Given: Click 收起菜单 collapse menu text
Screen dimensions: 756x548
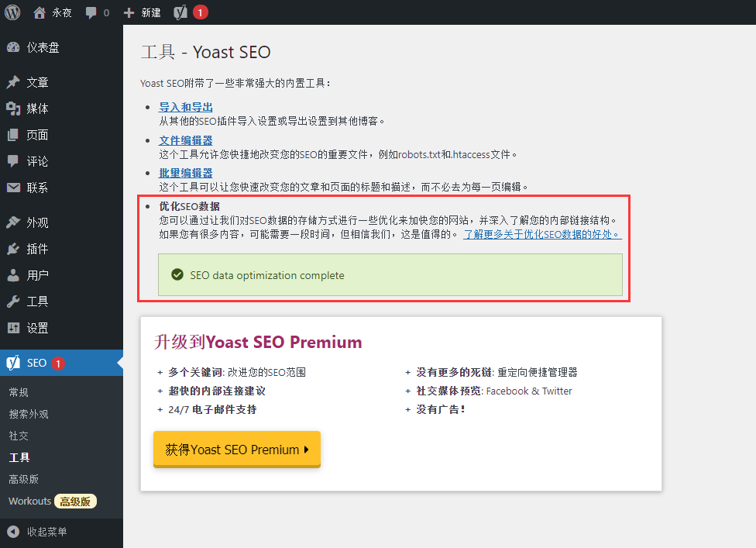Looking at the screenshot, I should (46, 532).
